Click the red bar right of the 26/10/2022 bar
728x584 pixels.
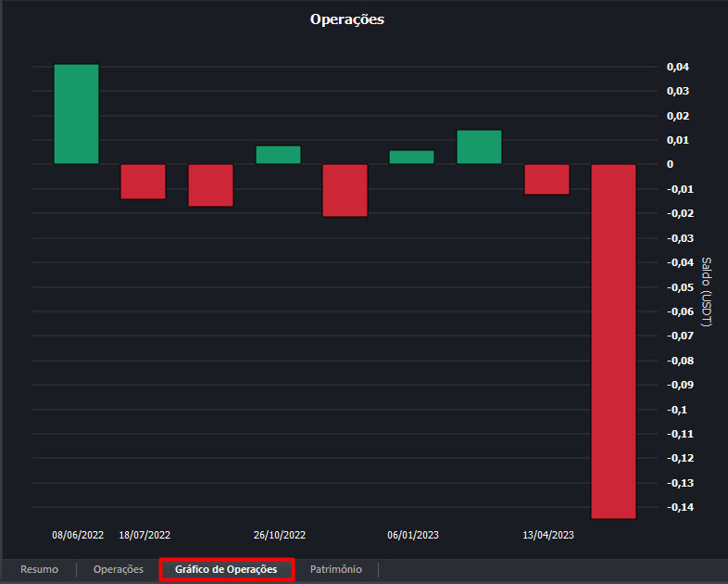tap(345, 190)
